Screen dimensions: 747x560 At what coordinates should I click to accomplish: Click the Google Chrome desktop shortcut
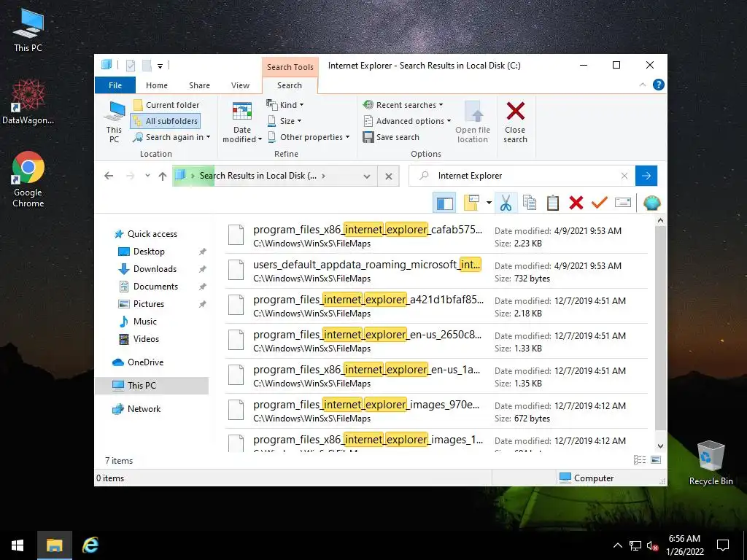pyautogui.click(x=28, y=180)
